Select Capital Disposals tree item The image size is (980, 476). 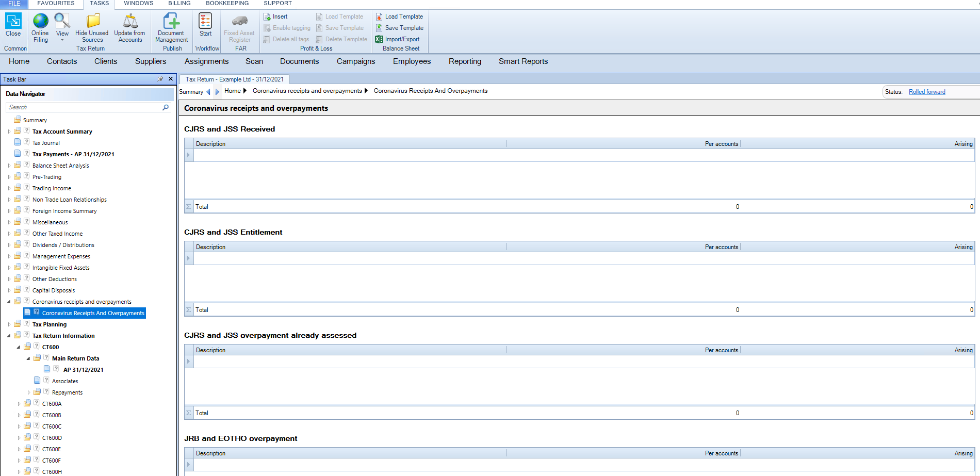coord(54,290)
